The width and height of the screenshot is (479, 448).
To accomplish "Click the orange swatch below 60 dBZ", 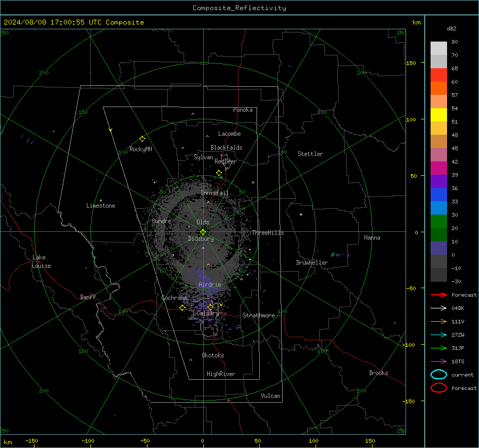I will point(439,88).
